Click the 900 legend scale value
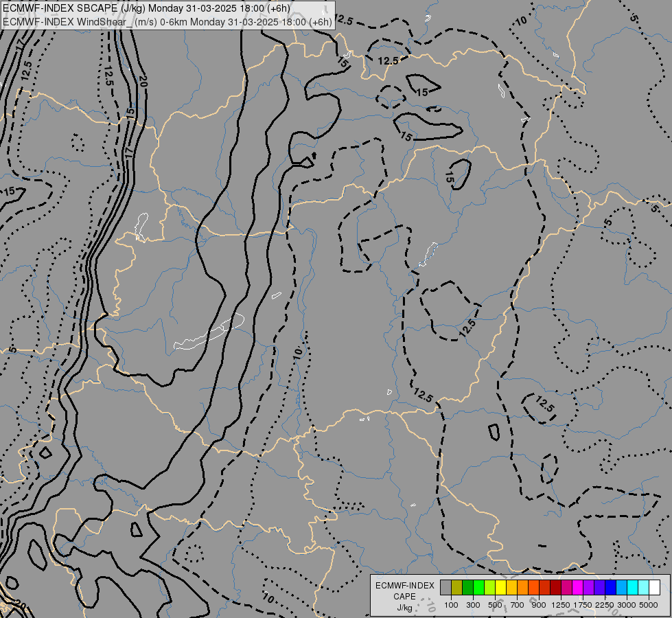Screen dimensions: 672x618 [x=539, y=605]
